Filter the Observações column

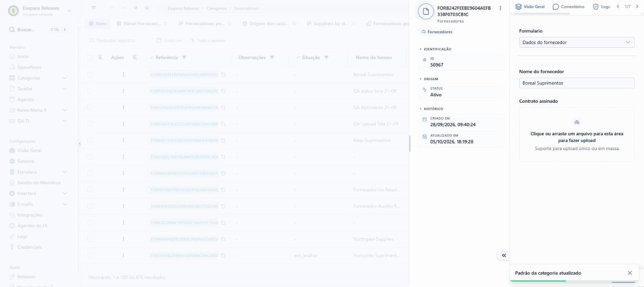[x=272, y=58]
